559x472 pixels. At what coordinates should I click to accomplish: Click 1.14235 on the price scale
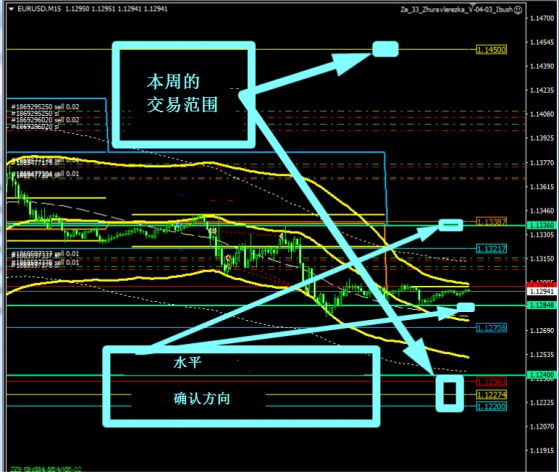click(x=542, y=90)
